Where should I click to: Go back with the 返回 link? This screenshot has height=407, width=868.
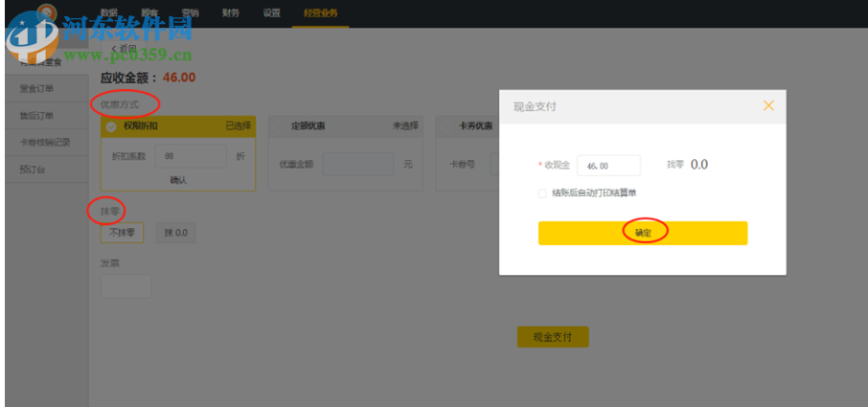(x=124, y=49)
